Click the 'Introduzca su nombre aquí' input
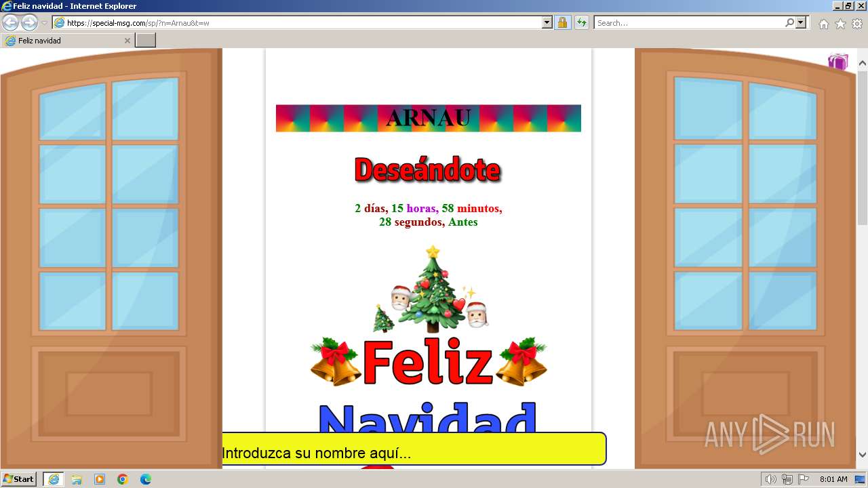 click(x=414, y=449)
